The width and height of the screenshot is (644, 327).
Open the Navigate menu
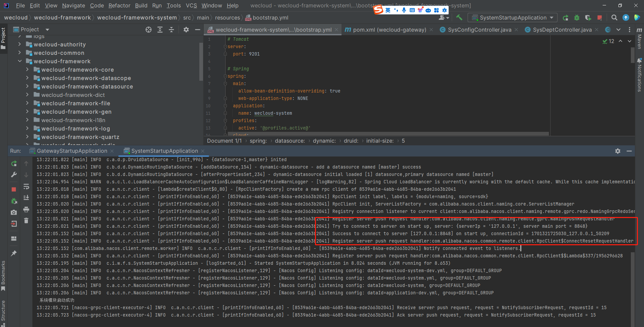tap(74, 5)
